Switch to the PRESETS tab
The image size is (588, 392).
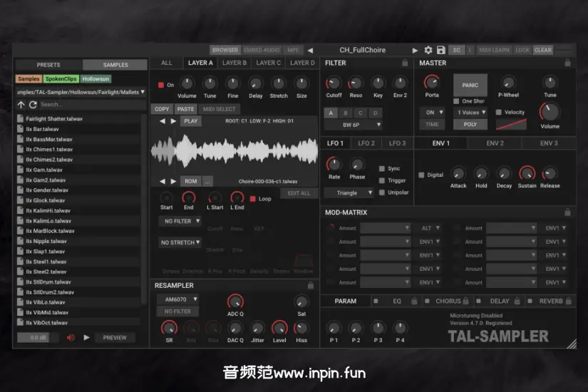48,65
